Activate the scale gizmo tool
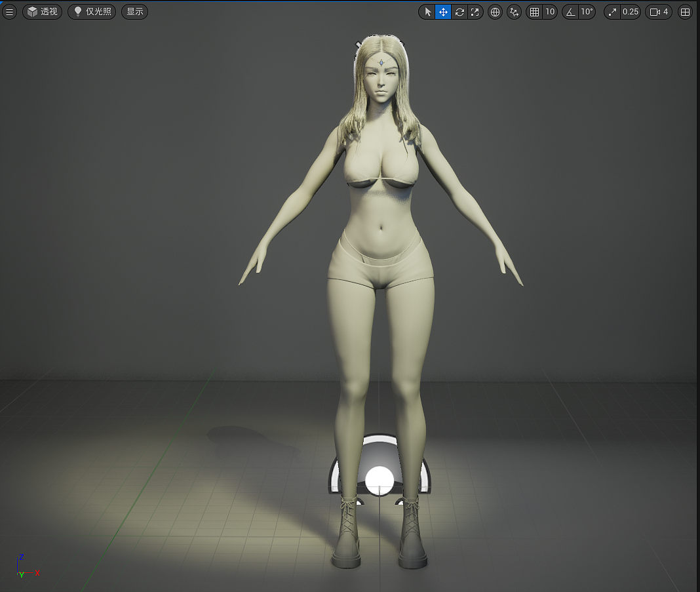 (x=475, y=12)
